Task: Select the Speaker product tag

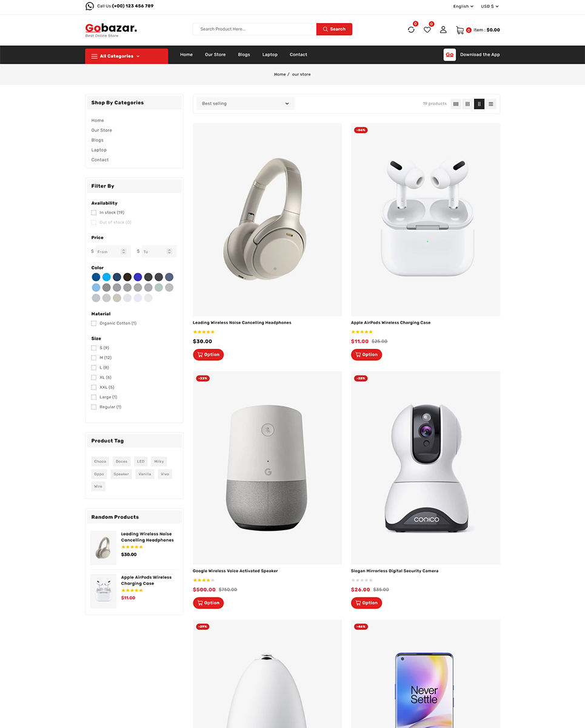Action: click(121, 474)
